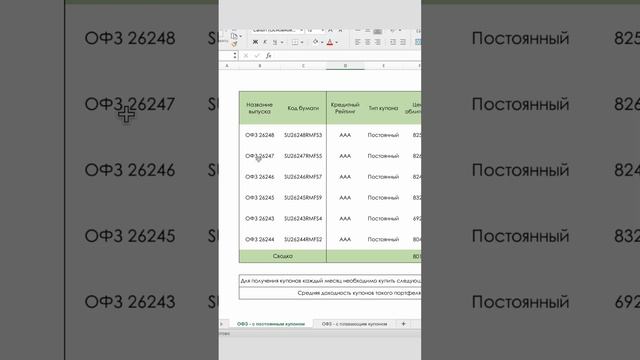Viewport: 640px width, 360px height.
Task: Decrease the font size
Action: point(340,30)
